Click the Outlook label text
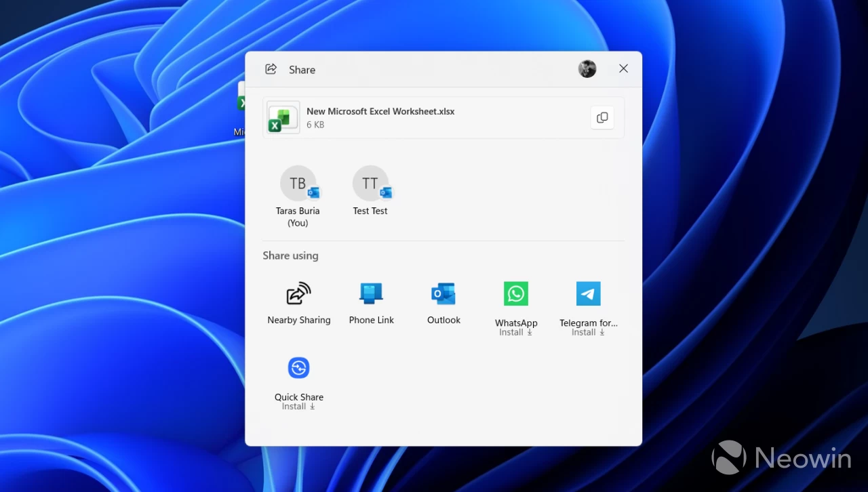Screen dimensions: 868x492 443,320
